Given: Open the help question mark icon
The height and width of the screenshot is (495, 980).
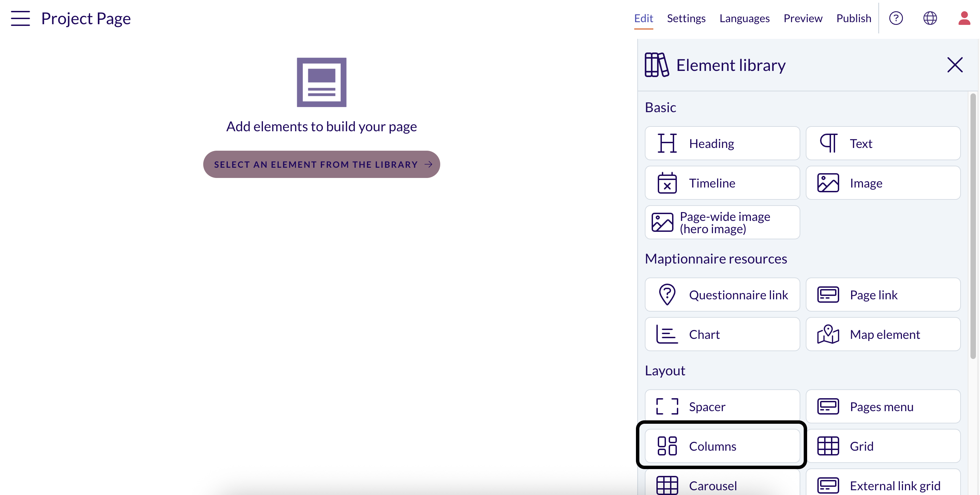Looking at the screenshot, I should click(896, 18).
